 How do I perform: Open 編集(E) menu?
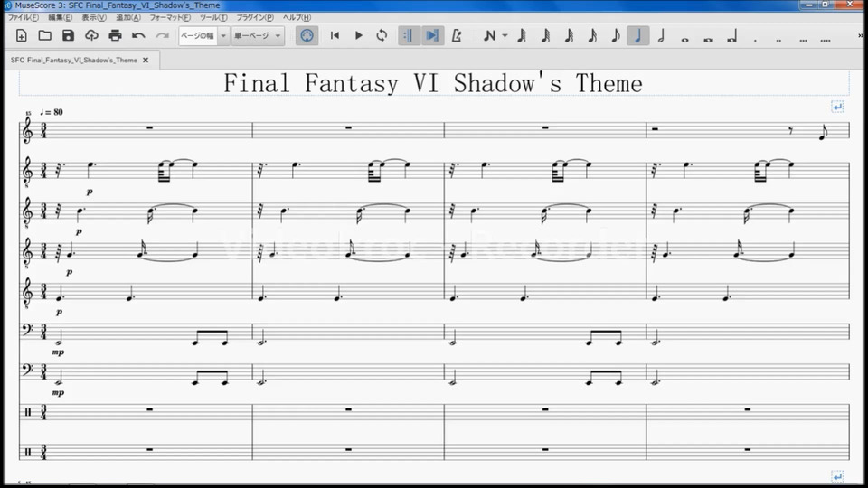coord(60,18)
